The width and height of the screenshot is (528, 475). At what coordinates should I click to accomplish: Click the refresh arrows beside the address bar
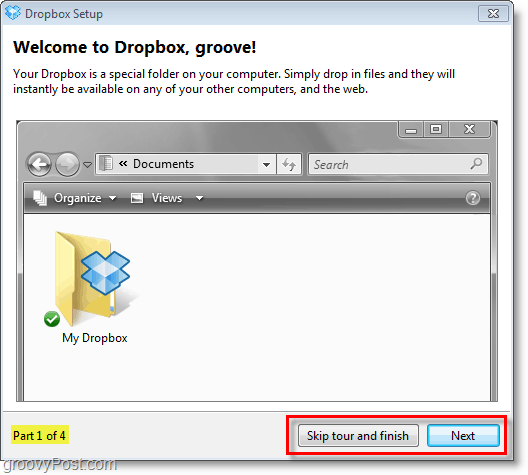(289, 164)
